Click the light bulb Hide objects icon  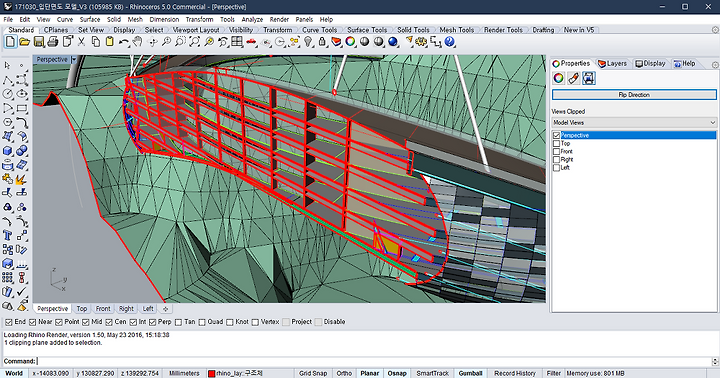(308, 42)
